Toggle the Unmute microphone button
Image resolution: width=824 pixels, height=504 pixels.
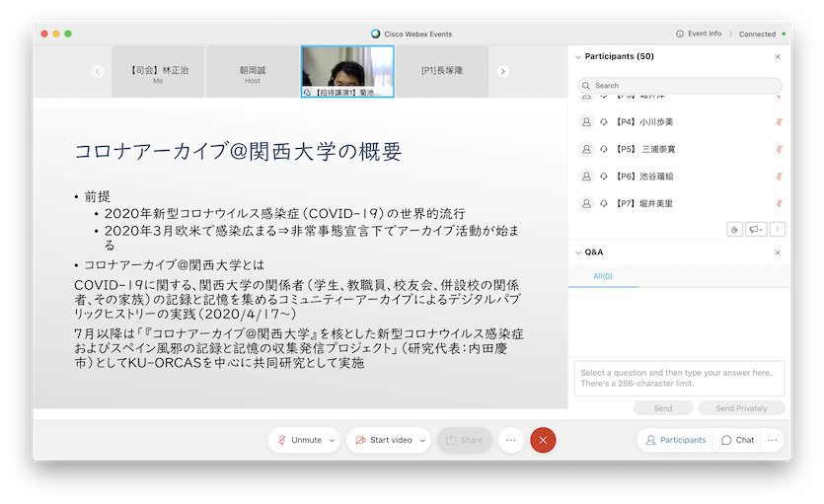coord(299,440)
